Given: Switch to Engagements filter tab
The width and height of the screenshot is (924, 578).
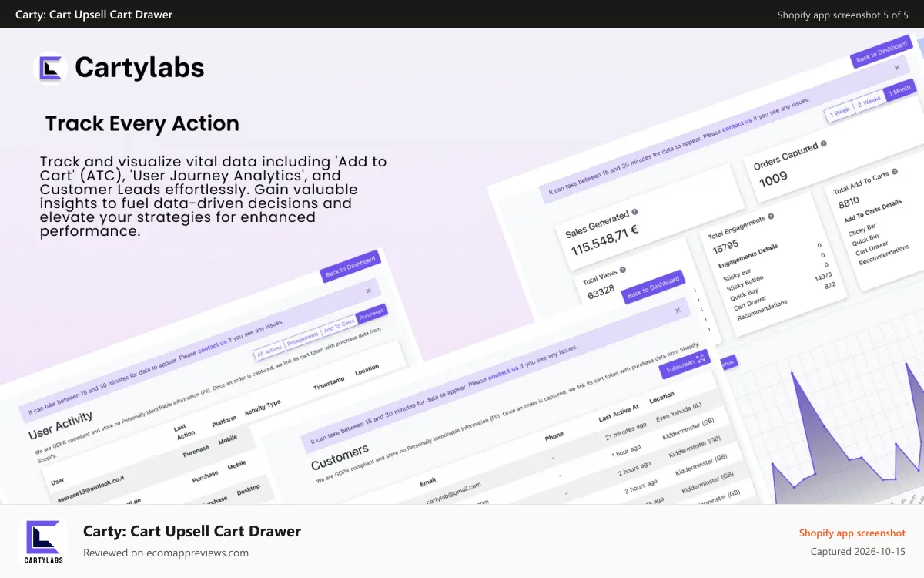Looking at the screenshot, I should pyautogui.click(x=303, y=338).
